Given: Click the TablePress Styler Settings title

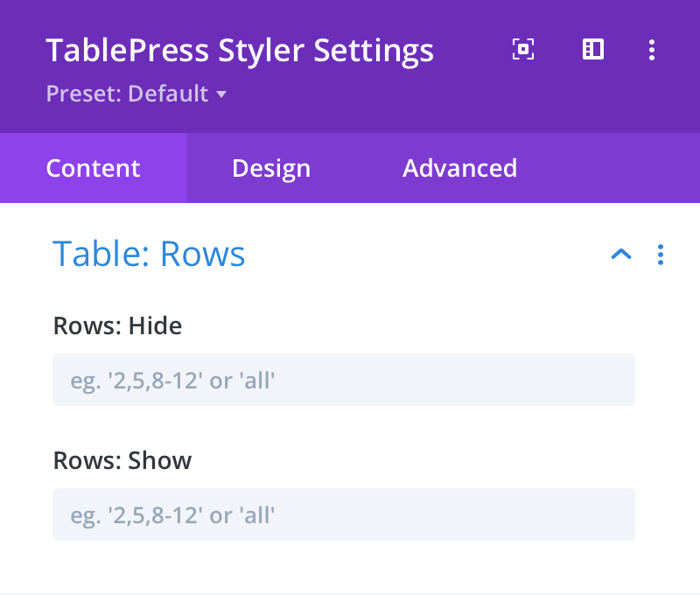Looking at the screenshot, I should (x=241, y=50).
